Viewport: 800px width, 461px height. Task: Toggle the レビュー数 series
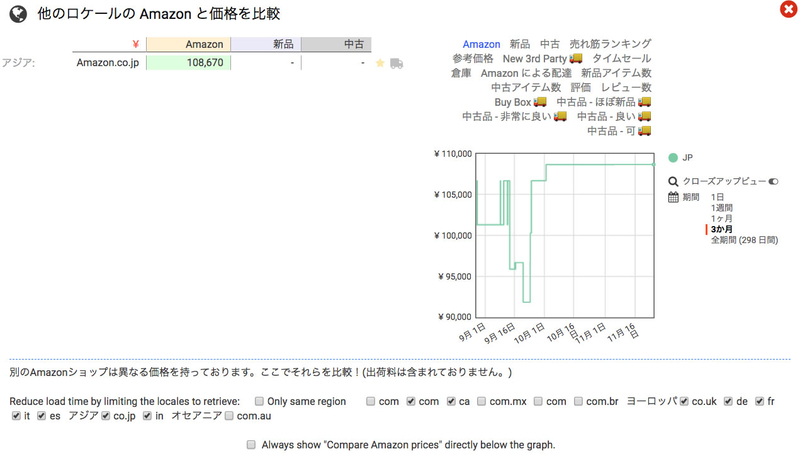click(x=626, y=88)
